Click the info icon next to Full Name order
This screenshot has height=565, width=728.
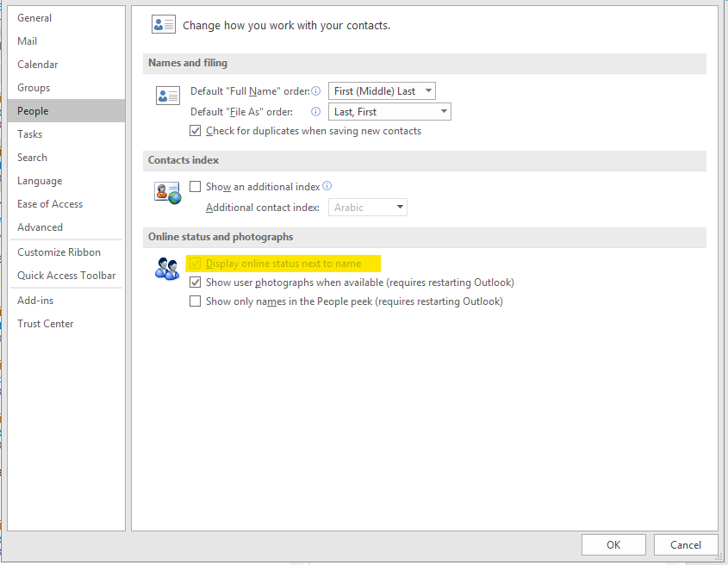[315, 90]
